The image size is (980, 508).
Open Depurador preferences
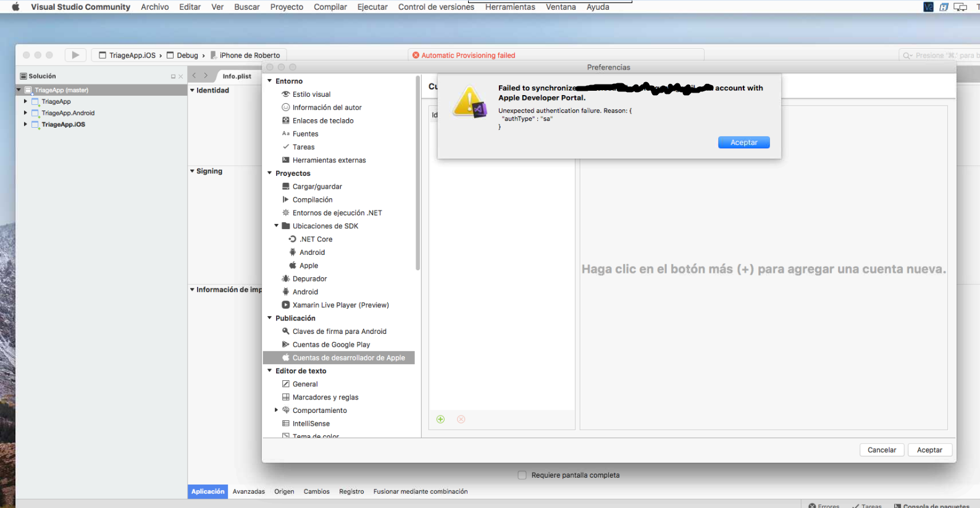pos(309,279)
